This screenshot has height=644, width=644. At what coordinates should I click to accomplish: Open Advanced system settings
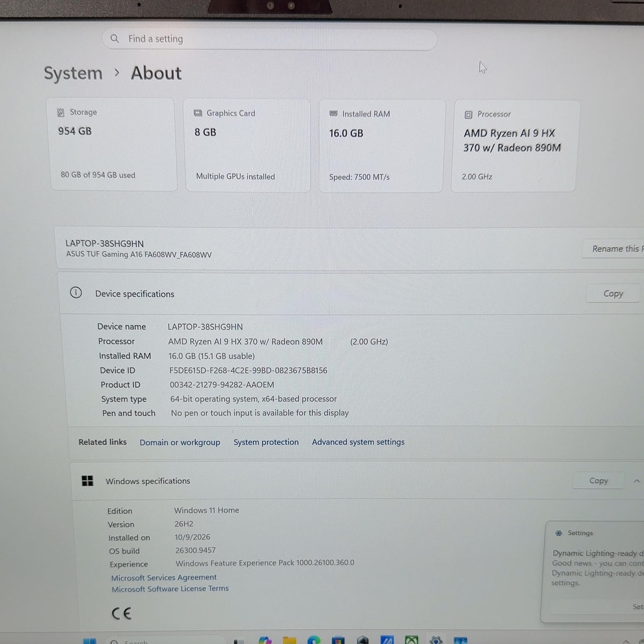click(358, 442)
